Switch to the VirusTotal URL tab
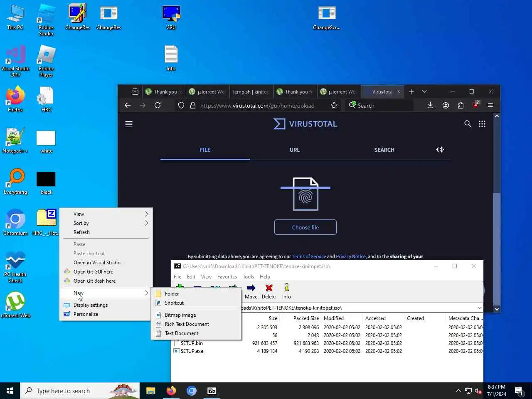 295,150
